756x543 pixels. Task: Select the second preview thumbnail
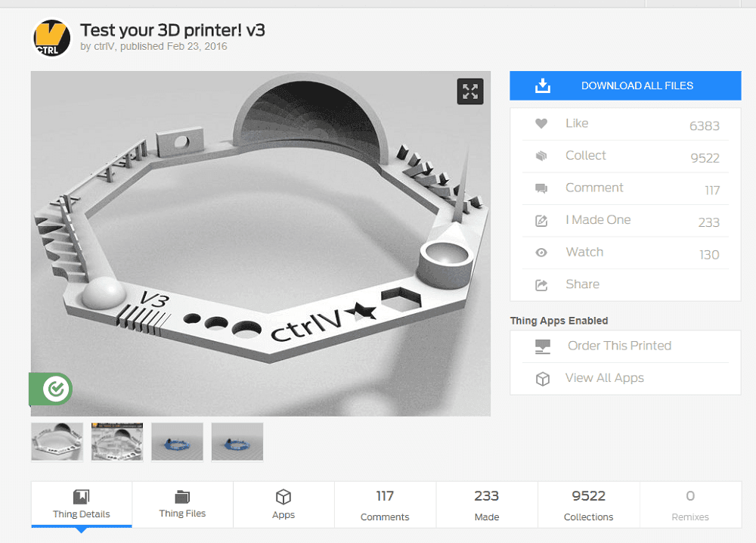click(x=116, y=441)
